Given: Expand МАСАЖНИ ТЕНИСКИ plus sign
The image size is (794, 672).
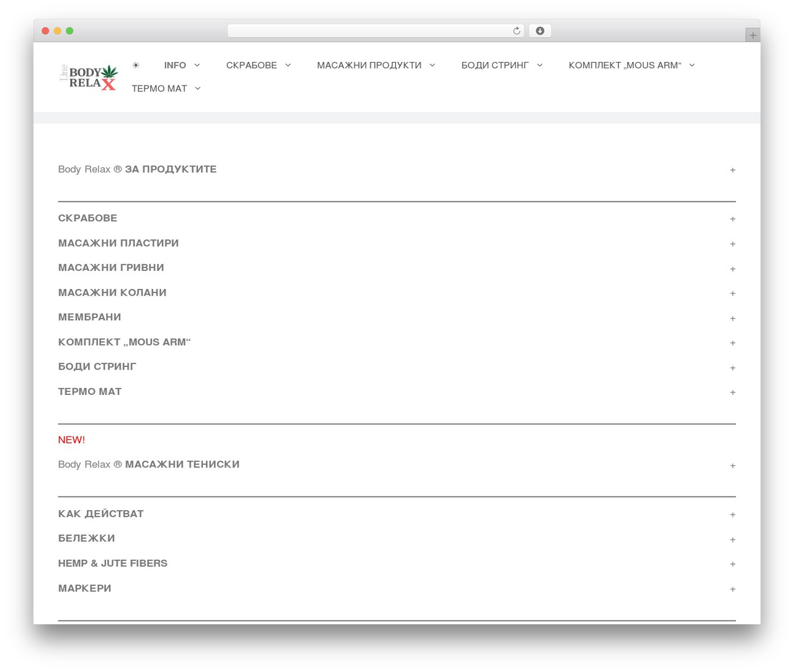Looking at the screenshot, I should tap(733, 466).
